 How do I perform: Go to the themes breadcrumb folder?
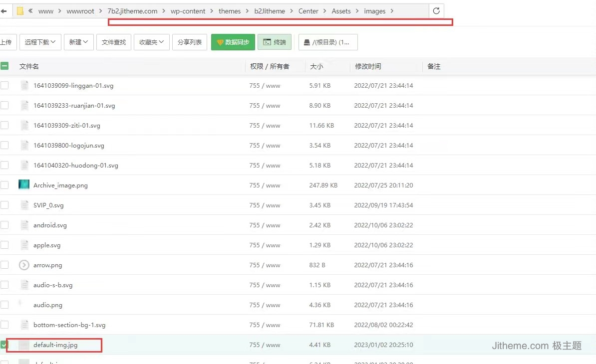coord(230,11)
